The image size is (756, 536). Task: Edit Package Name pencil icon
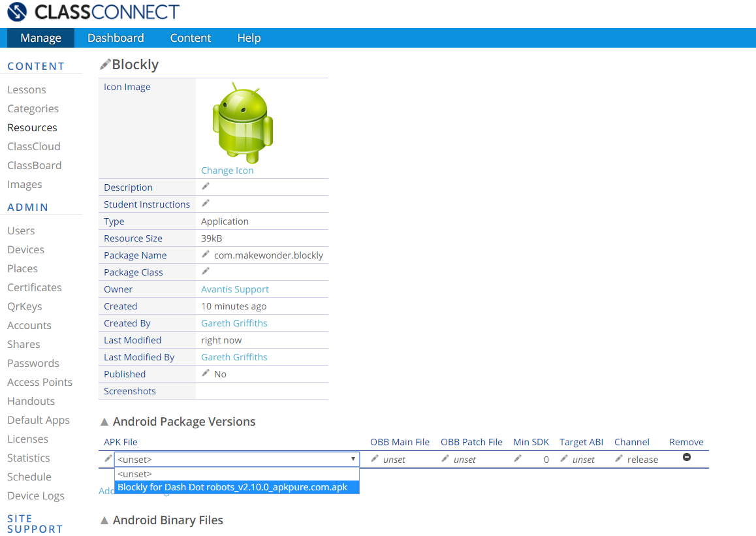tap(206, 255)
